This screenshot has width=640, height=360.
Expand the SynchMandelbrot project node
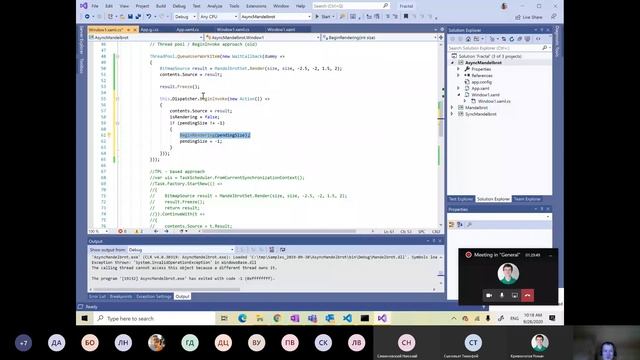point(452,114)
